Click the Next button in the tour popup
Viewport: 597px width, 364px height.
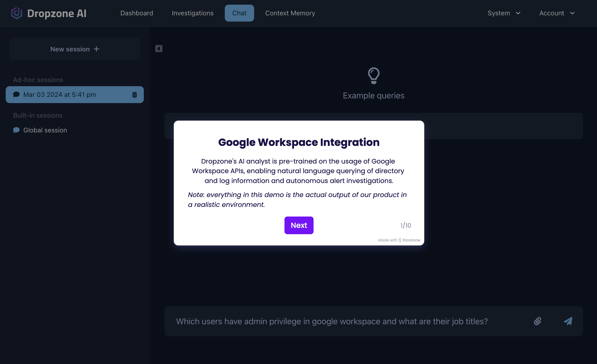point(299,225)
